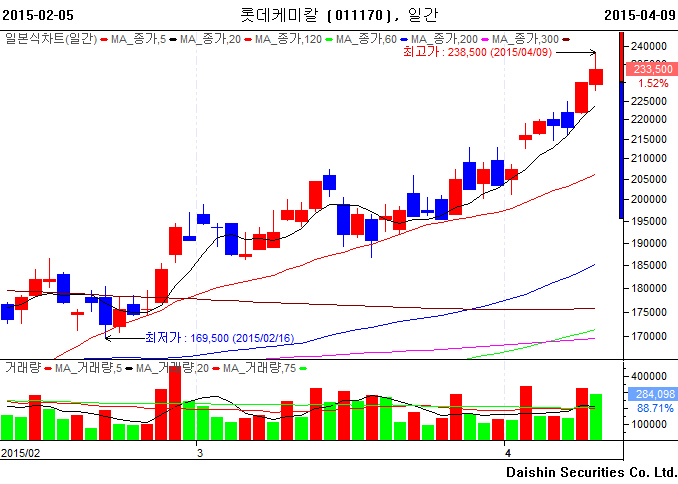Select the MA_거래량,75 legend entry
The width and height of the screenshot is (678, 484).
259,369
